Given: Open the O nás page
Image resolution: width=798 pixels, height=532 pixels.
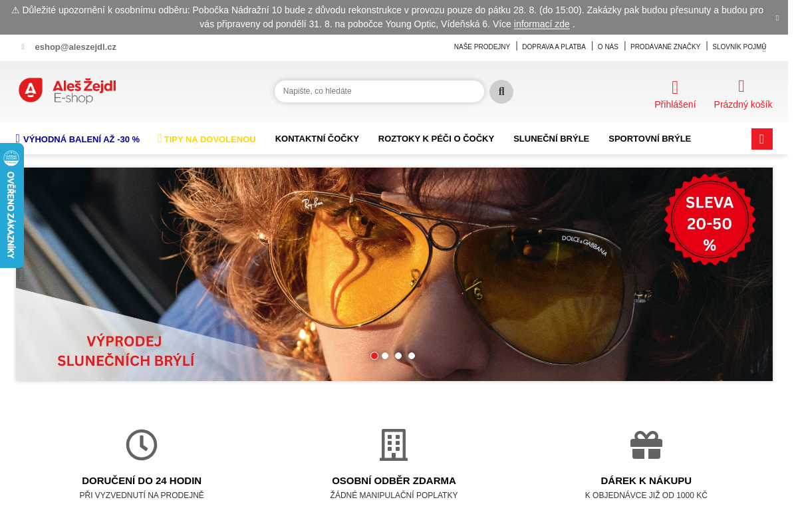Looking at the screenshot, I should (608, 47).
